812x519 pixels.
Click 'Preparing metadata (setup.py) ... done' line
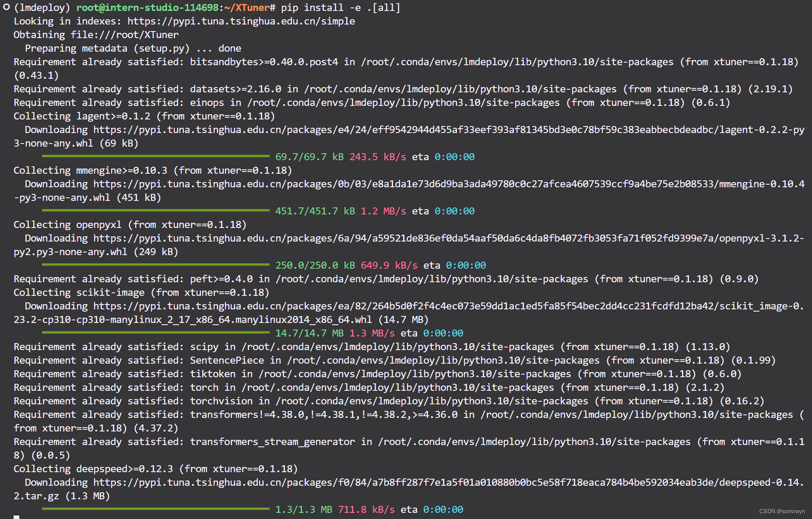click(133, 49)
